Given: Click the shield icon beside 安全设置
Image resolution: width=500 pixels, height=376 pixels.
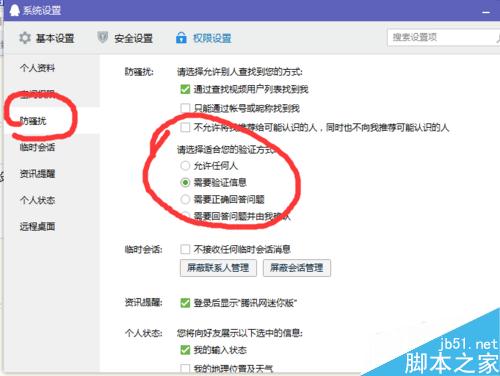Looking at the screenshot, I should 102,37.
